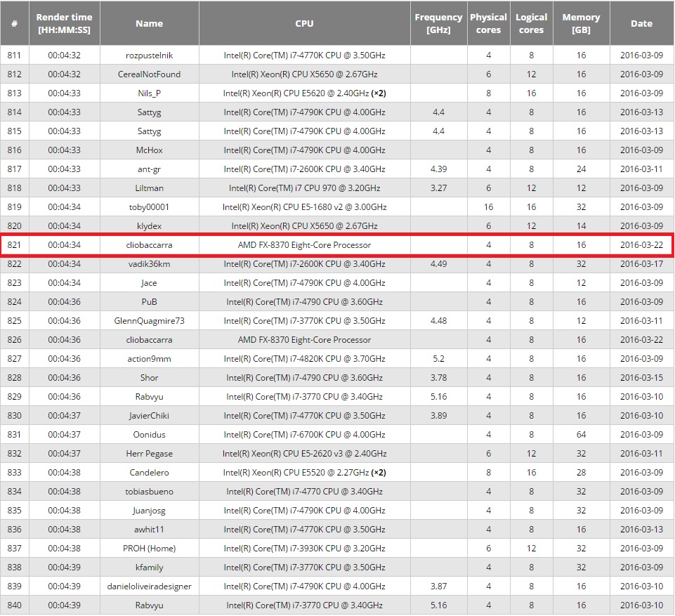Click the name Jace
Image resolution: width=675 pixels, height=616 pixels.
point(149,282)
